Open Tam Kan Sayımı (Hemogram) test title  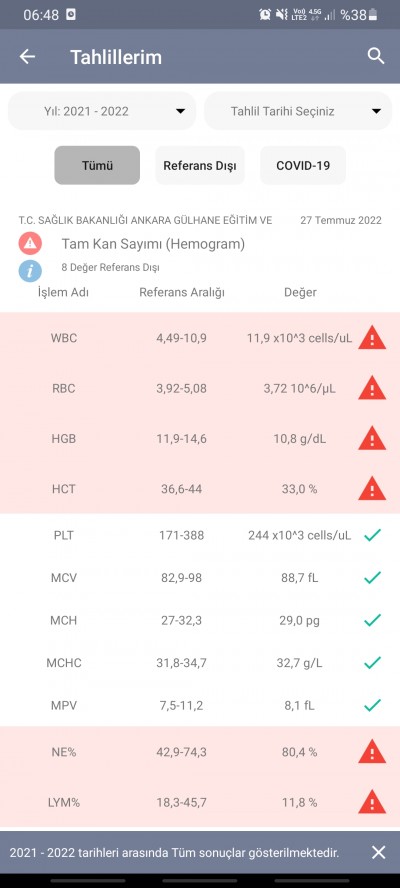pos(153,244)
